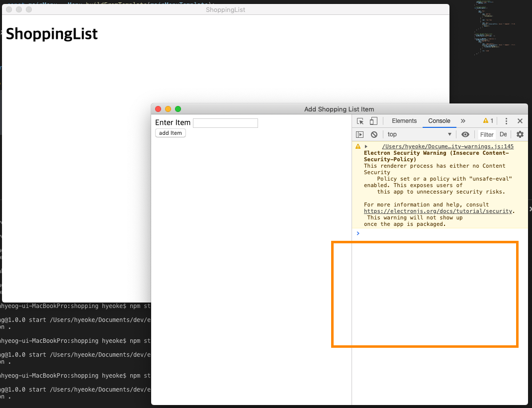Viewport: 532px width, 408px height.
Task: Open the log levels dropdown
Action: pos(503,134)
